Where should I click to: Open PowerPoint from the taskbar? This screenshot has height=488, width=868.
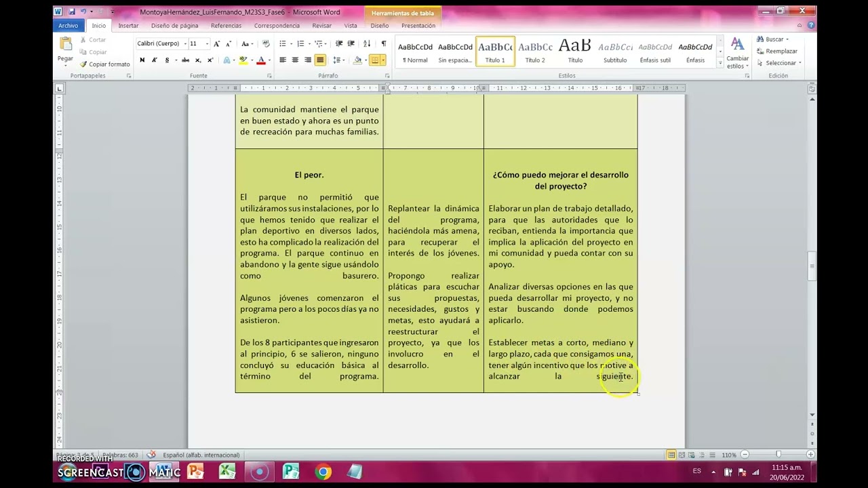(195, 472)
